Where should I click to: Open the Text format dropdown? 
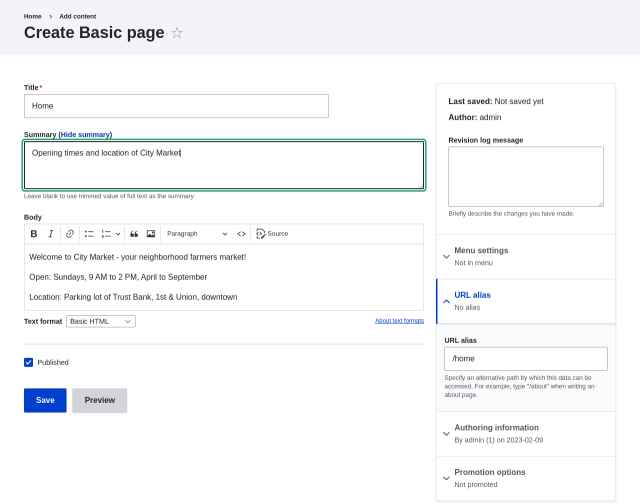(x=101, y=322)
